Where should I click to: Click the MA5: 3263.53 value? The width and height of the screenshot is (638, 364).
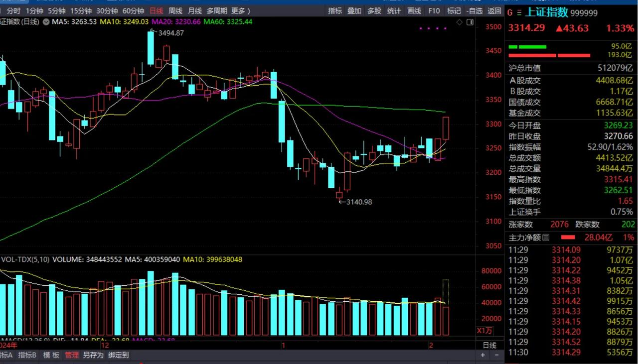75,21
